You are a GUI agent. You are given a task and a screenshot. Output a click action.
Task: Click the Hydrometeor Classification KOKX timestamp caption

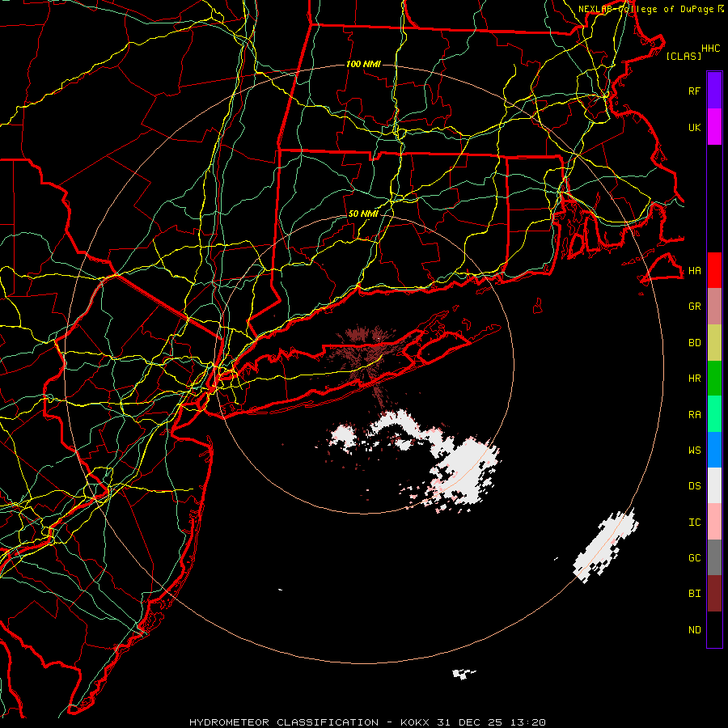[x=367, y=722]
